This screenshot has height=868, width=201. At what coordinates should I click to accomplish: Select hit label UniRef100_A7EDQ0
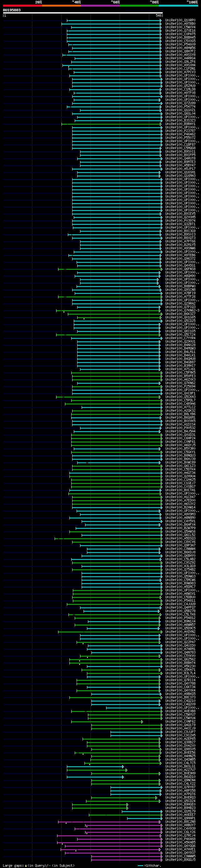180,500
